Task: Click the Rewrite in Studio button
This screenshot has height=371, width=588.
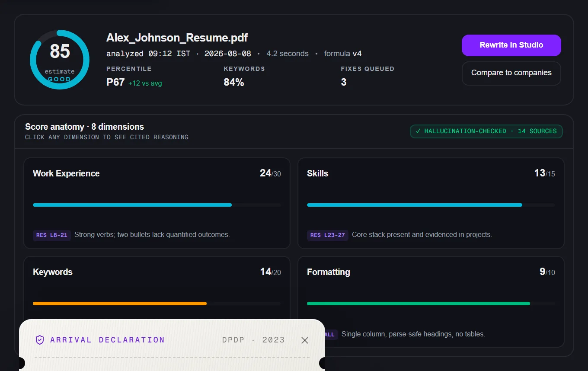Action: (511, 45)
